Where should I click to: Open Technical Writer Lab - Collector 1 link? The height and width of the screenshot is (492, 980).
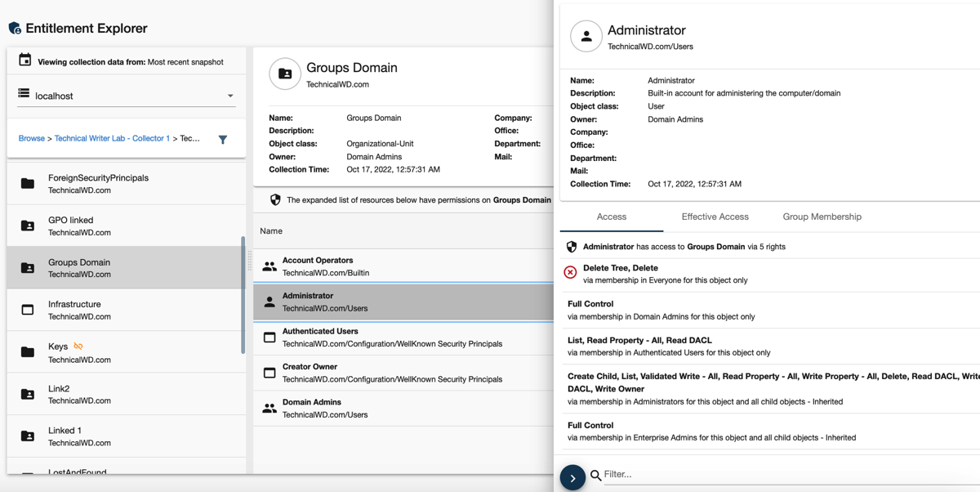click(x=112, y=138)
